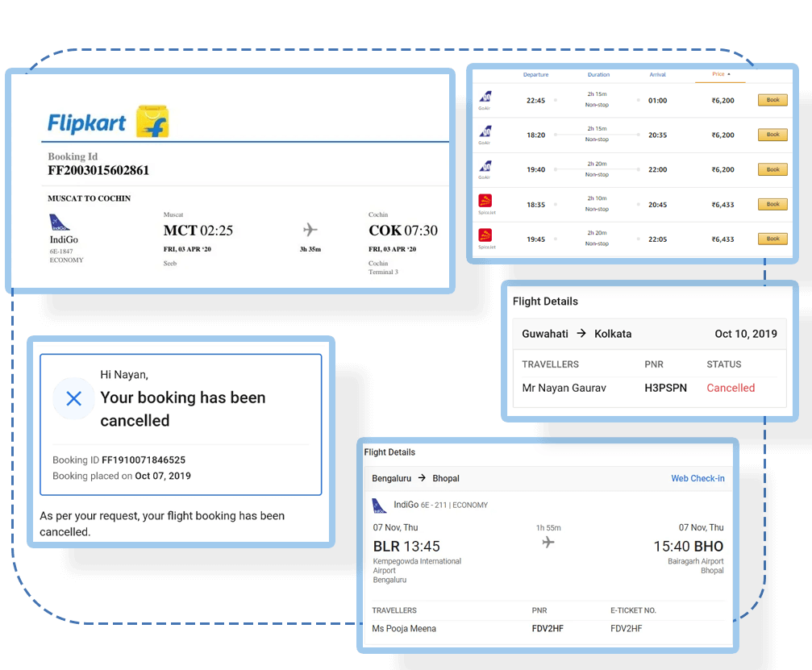This screenshot has width=812, height=670.
Task: Click traveller name Ms Pooja Meena
Action: 404,629
